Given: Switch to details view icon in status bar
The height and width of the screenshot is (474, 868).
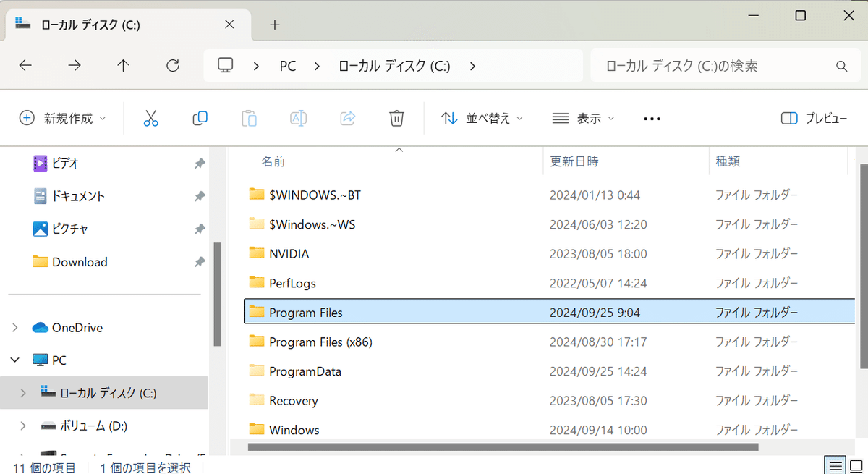Looking at the screenshot, I should tap(835, 467).
